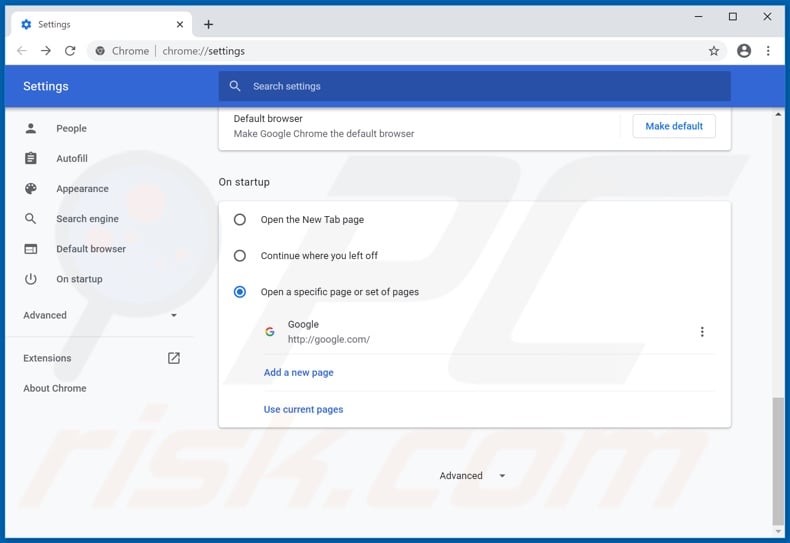The height and width of the screenshot is (543, 790).
Task: Click the Default browser window icon in sidebar
Action: [31, 249]
